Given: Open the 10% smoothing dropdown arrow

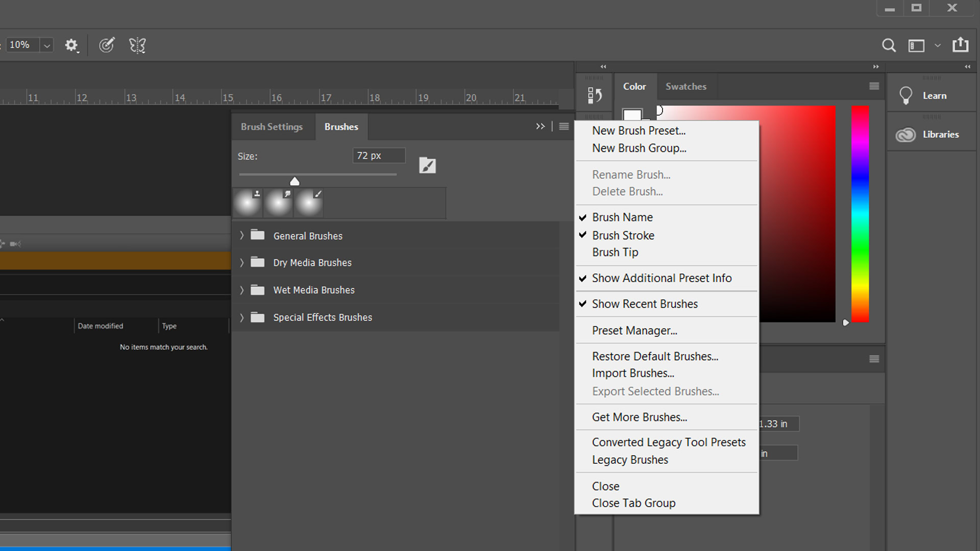Looking at the screenshot, I should tap(47, 45).
